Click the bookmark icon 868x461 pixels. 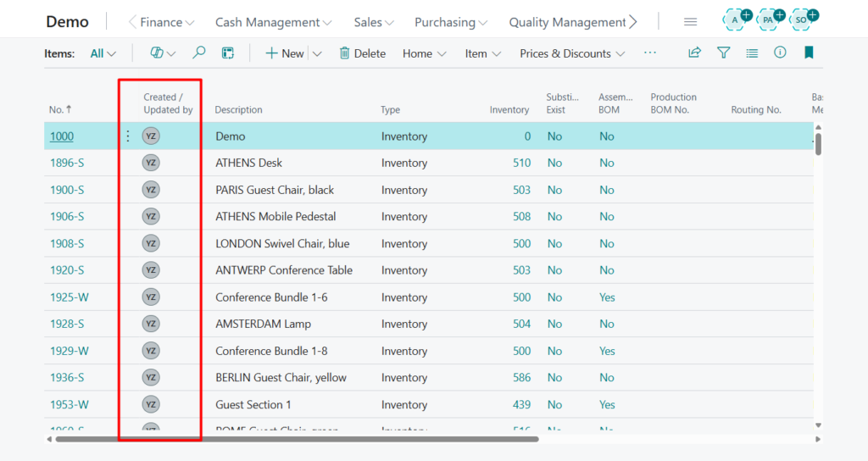[x=809, y=53]
